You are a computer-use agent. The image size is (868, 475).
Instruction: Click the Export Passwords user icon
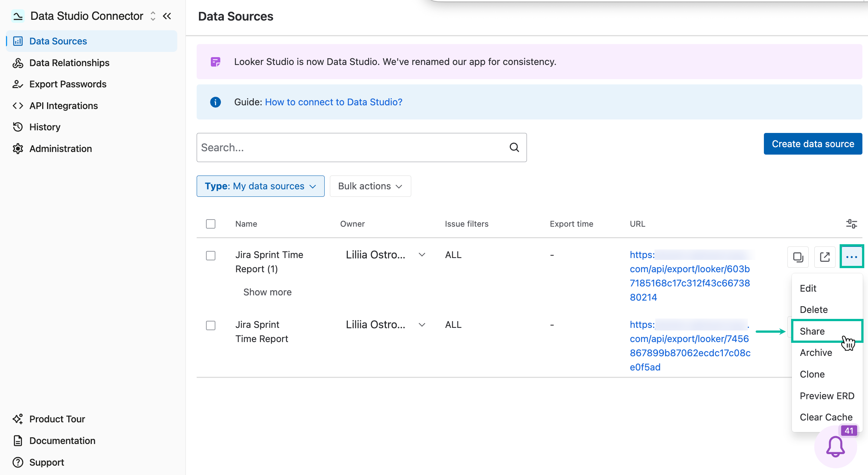coord(18,84)
